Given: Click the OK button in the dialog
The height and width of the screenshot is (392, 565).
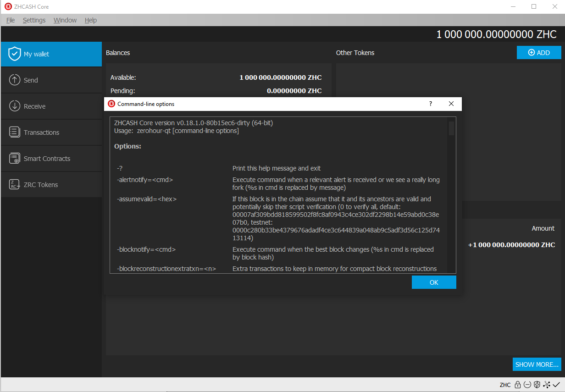Looking at the screenshot, I should (434, 282).
